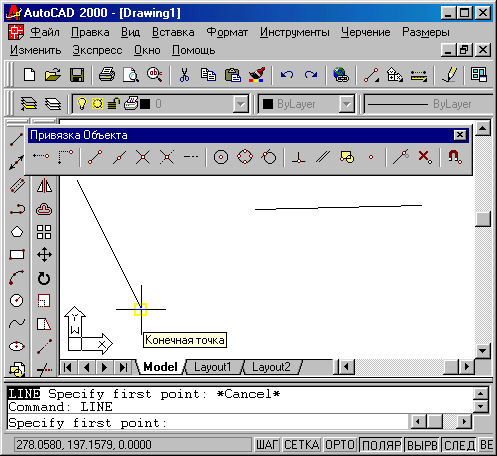Select the Line drawing tool
This screenshot has height=456, width=497.
pos(16,139)
